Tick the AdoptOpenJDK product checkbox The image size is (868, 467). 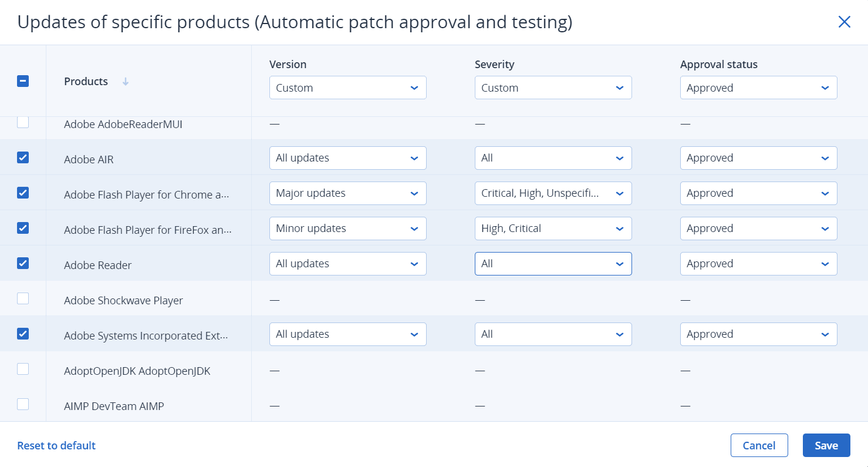point(23,369)
